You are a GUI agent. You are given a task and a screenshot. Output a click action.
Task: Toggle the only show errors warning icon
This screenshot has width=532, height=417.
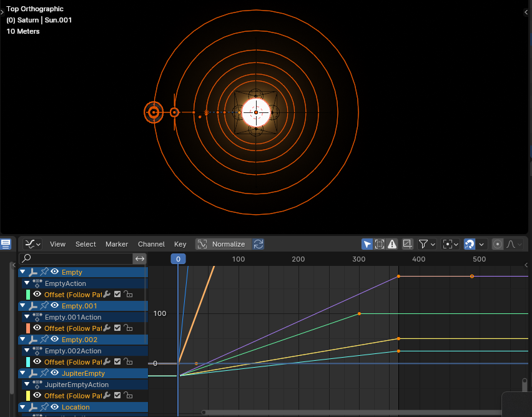[392, 244]
